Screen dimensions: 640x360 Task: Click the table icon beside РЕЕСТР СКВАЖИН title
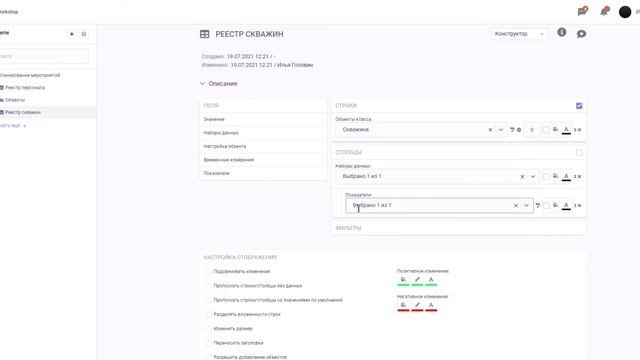tap(204, 34)
